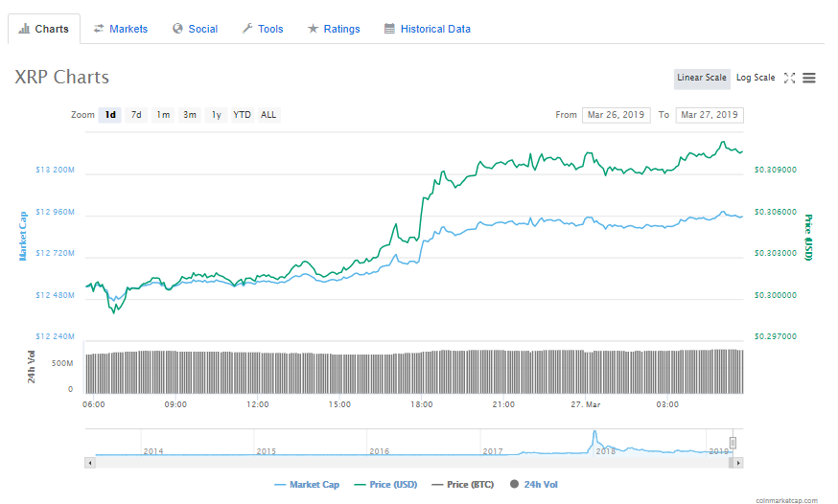Click the Social tab globe icon
This screenshot has height=504, width=838.
click(177, 29)
